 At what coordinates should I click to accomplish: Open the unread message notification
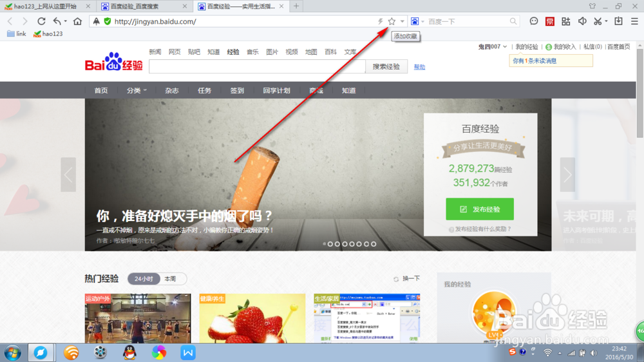[x=551, y=61]
